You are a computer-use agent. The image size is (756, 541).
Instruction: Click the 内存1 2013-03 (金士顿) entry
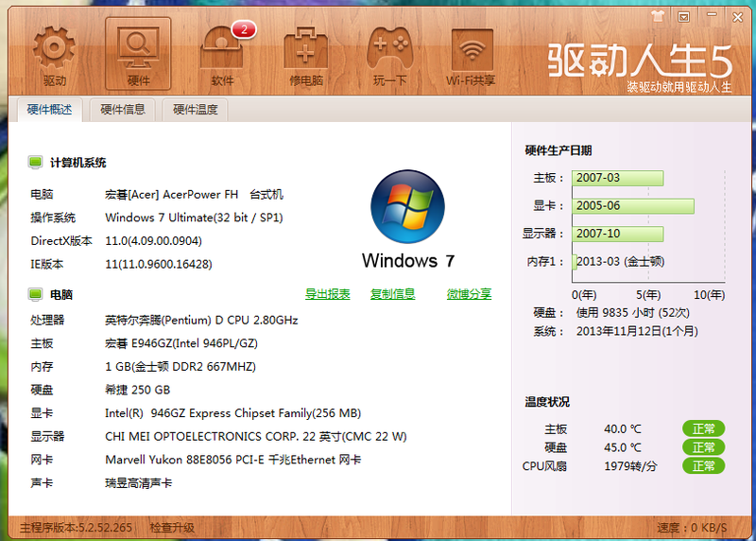(x=620, y=262)
